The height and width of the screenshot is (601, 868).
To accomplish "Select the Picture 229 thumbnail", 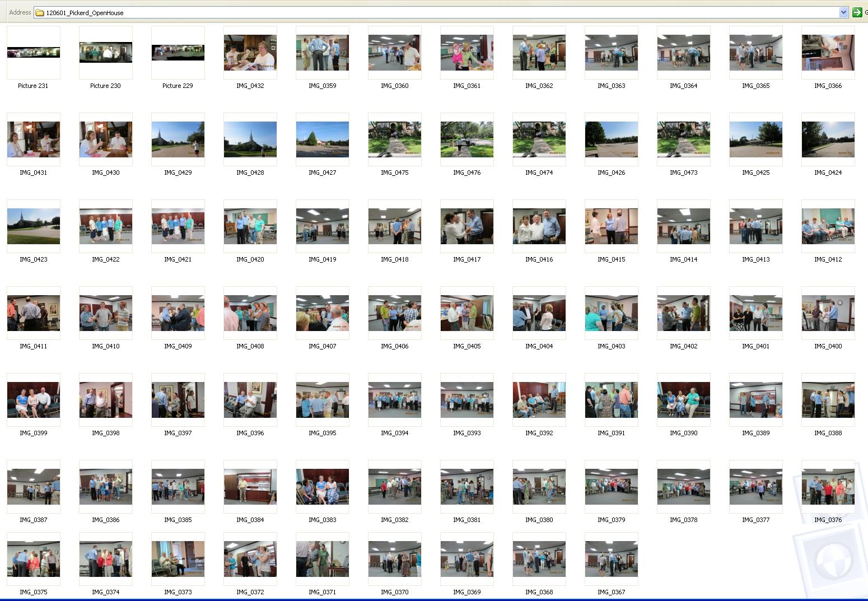I will coord(178,53).
